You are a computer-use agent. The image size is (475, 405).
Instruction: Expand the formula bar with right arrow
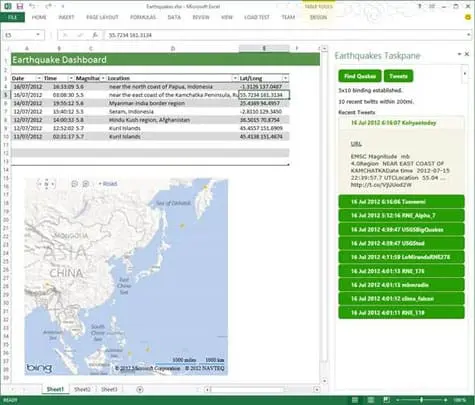pyautogui.click(x=468, y=35)
